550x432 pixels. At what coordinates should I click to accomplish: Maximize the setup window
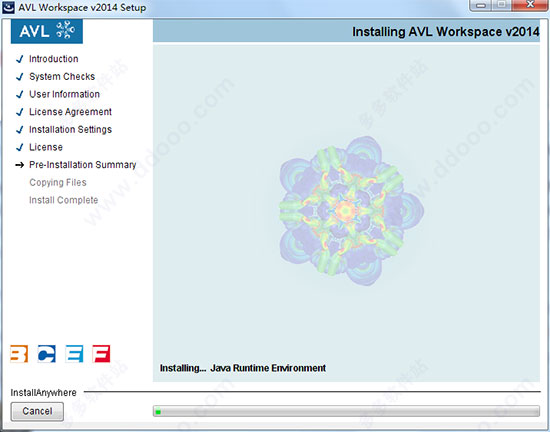click(x=502, y=5)
